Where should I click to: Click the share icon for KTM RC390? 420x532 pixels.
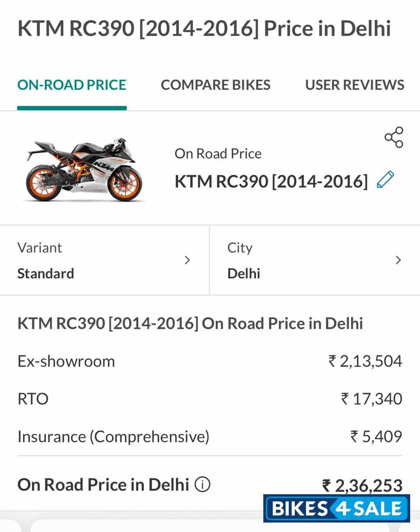click(393, 138)
